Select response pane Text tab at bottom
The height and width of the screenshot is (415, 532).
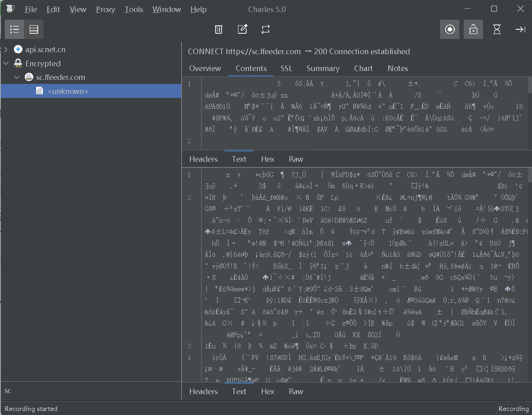click(x=239, y=391)
